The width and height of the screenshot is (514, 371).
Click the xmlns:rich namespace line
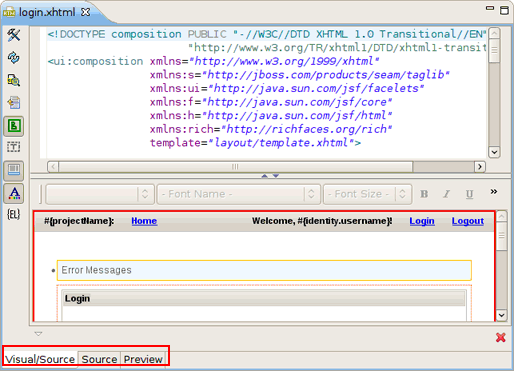(271, 129)
